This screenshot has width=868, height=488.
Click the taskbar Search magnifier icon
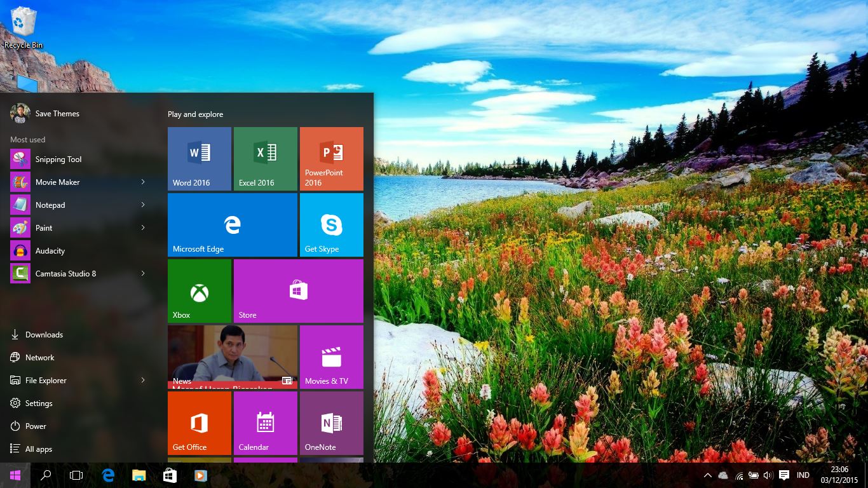pos(46,475)
